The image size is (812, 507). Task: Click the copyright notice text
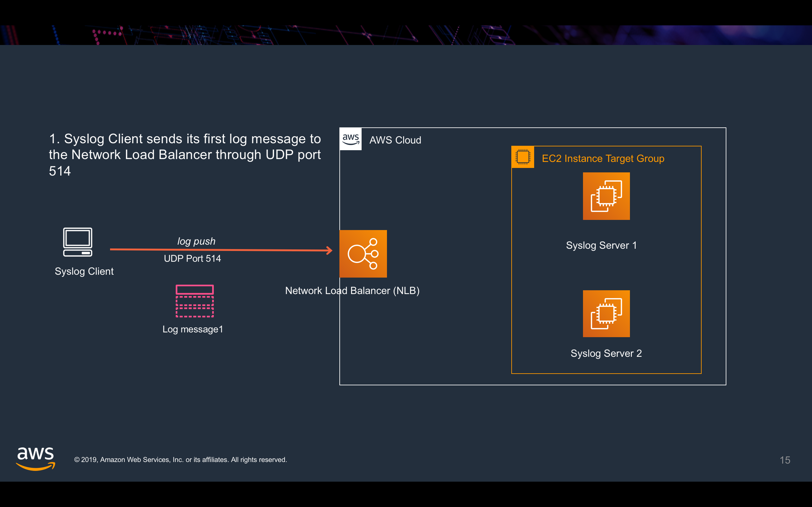coord(180,460)
